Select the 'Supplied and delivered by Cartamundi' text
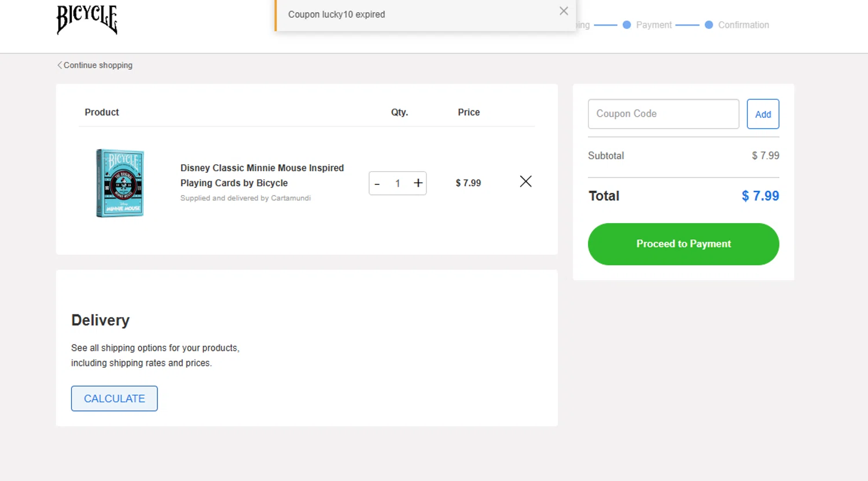The height and width of the screenshot is (481, 868). tap(245, 198)
